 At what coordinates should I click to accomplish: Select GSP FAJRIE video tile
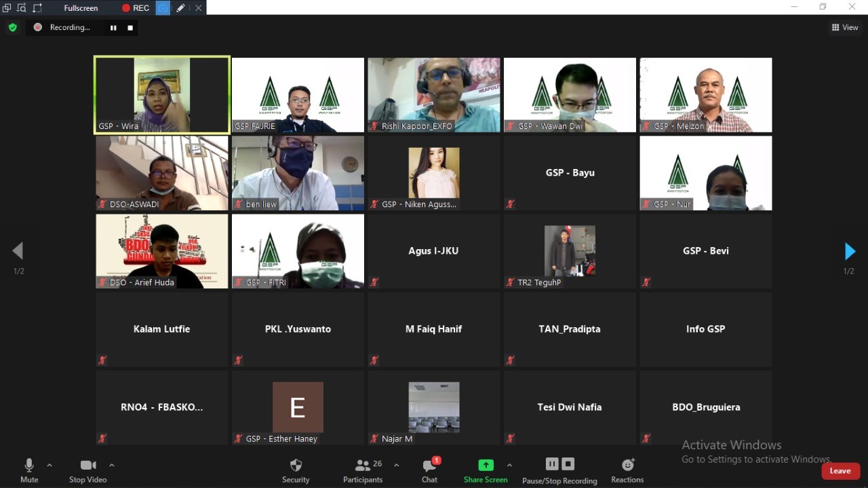[x=298, y=95]
